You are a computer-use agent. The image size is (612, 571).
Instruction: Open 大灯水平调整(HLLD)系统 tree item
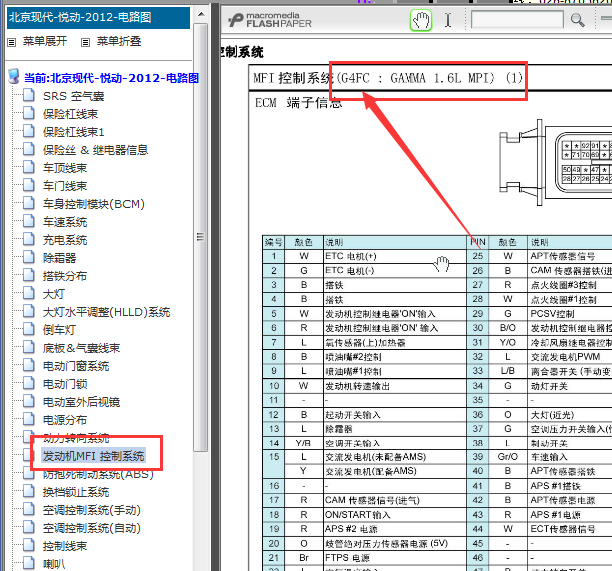pos(107,312)
